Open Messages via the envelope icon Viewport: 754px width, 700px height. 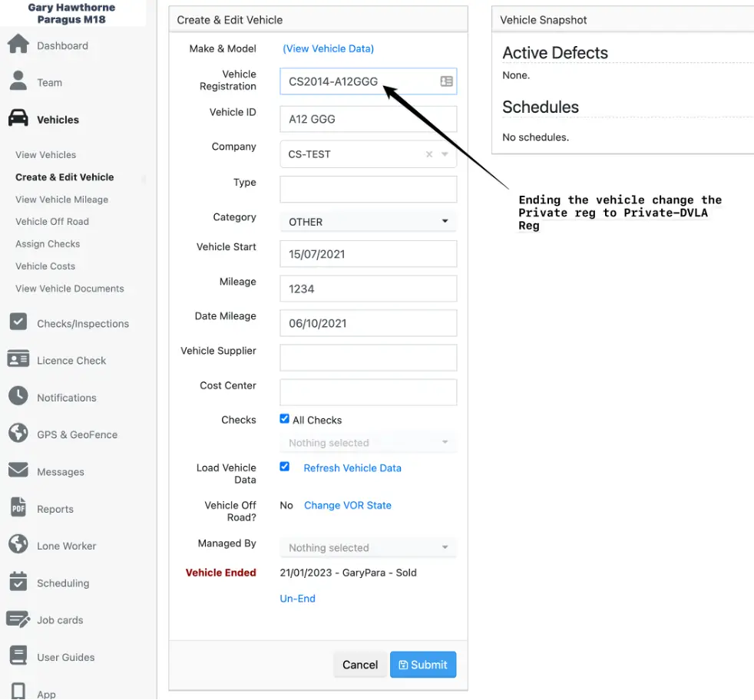click(x=18, y=471)
